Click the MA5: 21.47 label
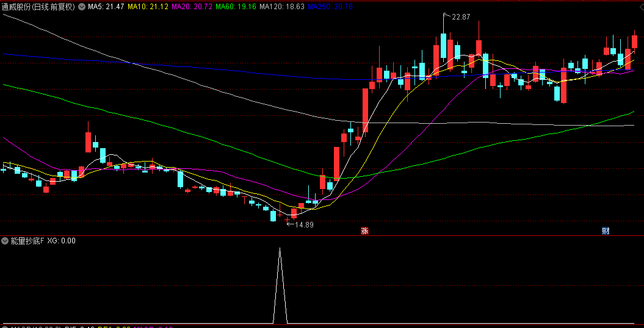Viewport: 644px width, 328px height. pyautogui.click(x=106, y=7)
